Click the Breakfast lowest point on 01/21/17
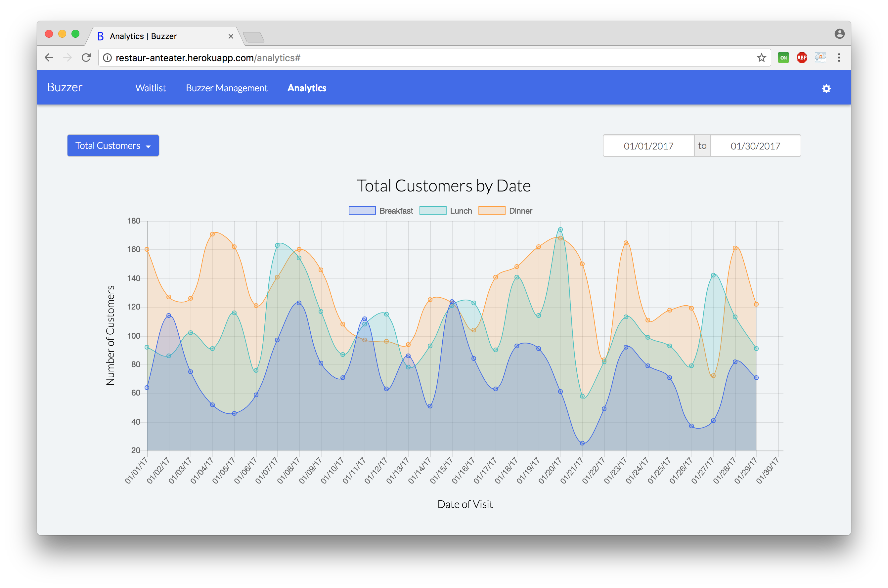888x588 pixels. 582,443
